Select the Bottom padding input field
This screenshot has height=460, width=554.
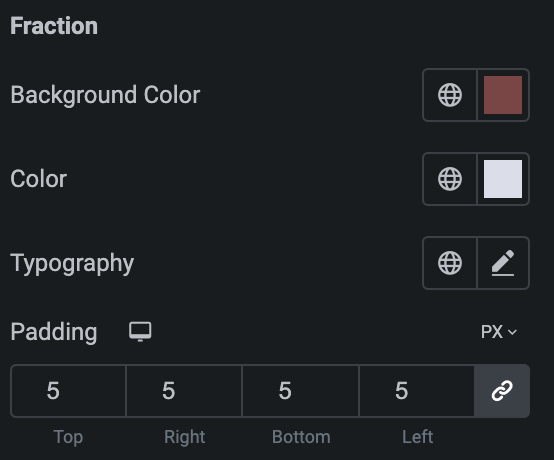pyautogui.click(x=300, y=391)
